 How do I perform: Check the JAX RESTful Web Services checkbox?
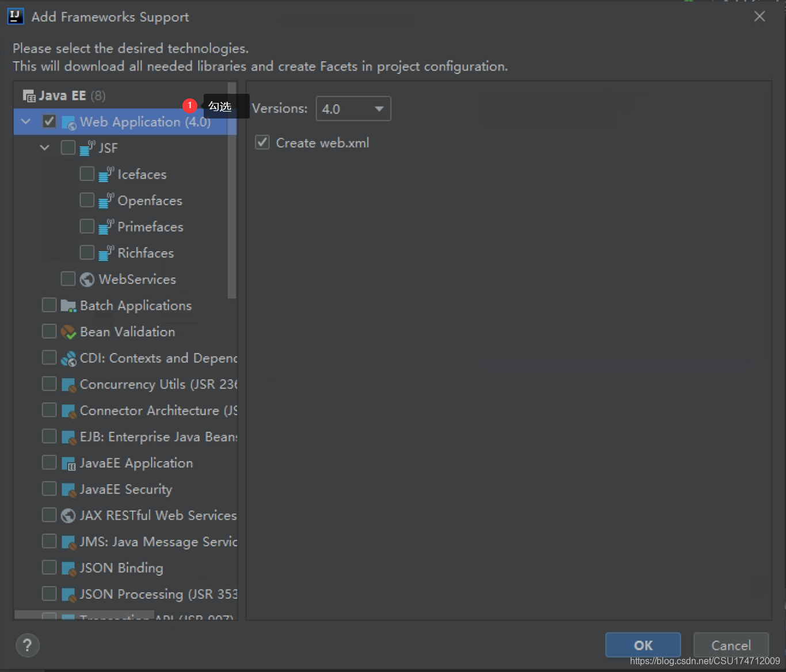pyautogui.click(x=49, y=515)
